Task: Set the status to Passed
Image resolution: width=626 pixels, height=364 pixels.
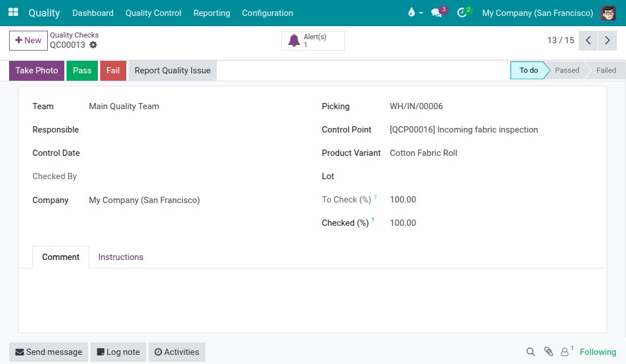Action: (567, 71)
